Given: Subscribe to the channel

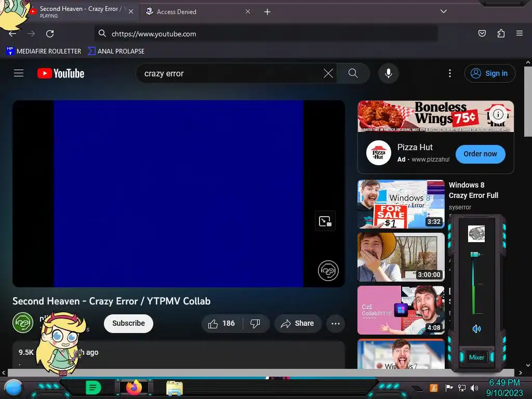Looking at the screenshot, I should tap(128, 323).
